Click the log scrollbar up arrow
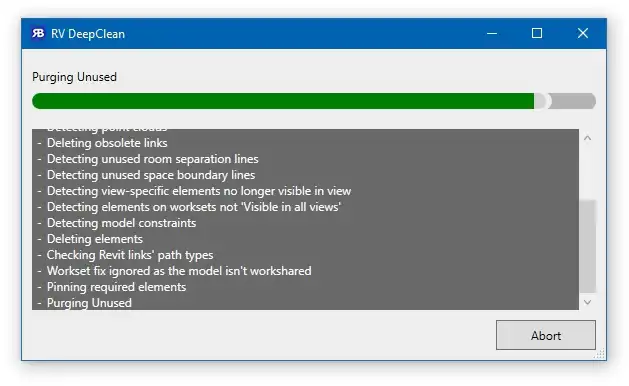This screenshot has width=629, height=386. point(587,138)
